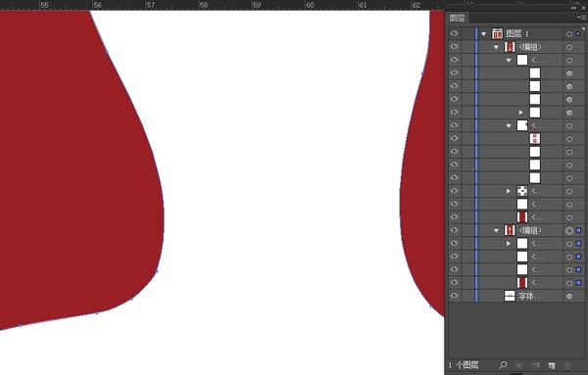Select the 图层 1 layer name
Screen dimensions: 588x375
click(517, 33)
